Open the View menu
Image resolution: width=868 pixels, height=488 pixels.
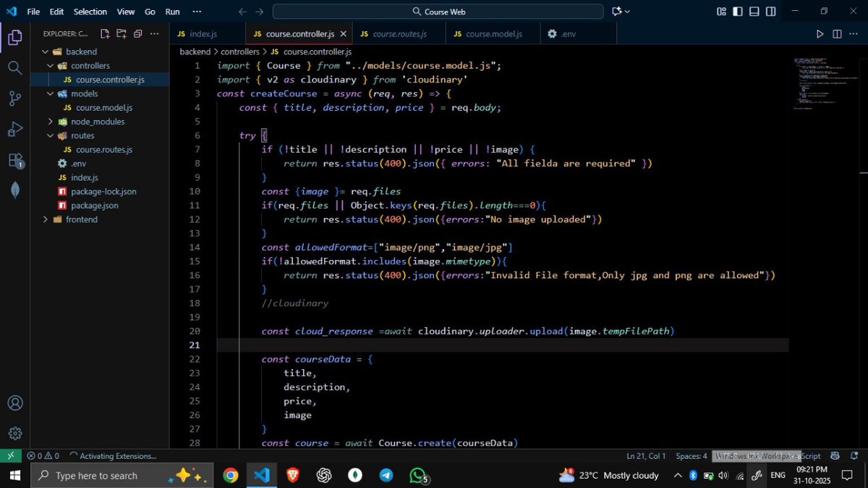pos(125,12)
